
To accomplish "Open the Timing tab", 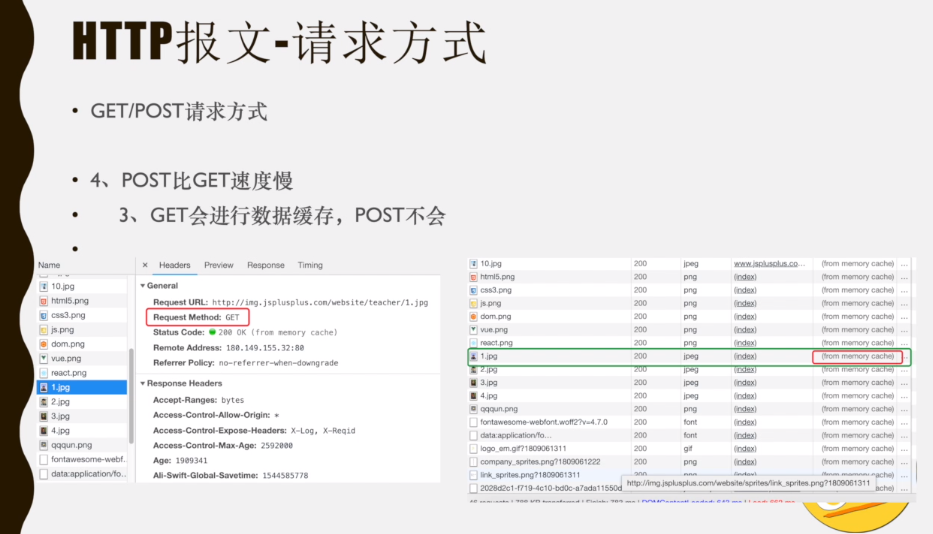I will 310,265.
